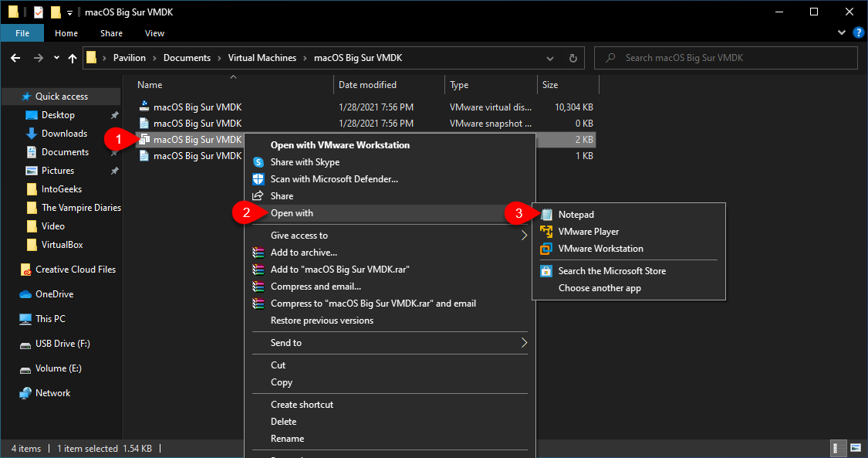This screenshot has height=458, width=868.
Task: Open the Open with submenu entry
Action: coord(390,213)
